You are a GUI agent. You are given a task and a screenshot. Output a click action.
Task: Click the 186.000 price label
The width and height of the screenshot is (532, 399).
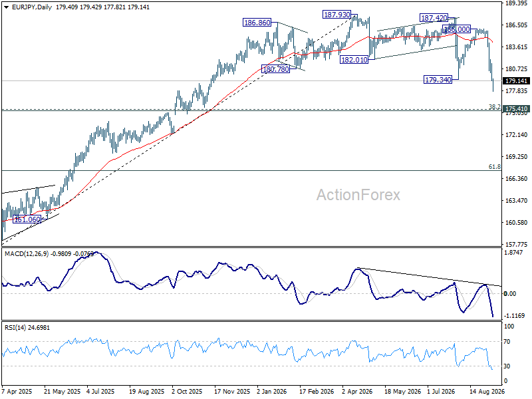[x=457, y=29]
